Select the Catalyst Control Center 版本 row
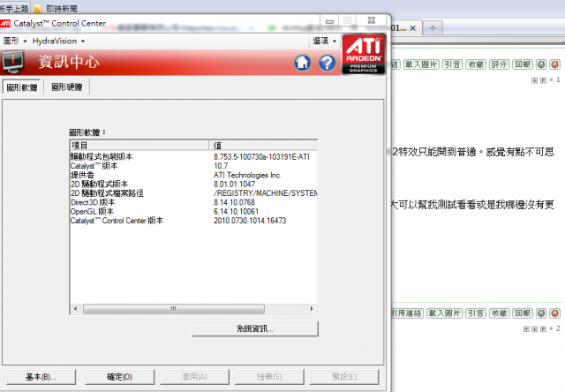565x392 pixels. (193, 221)
